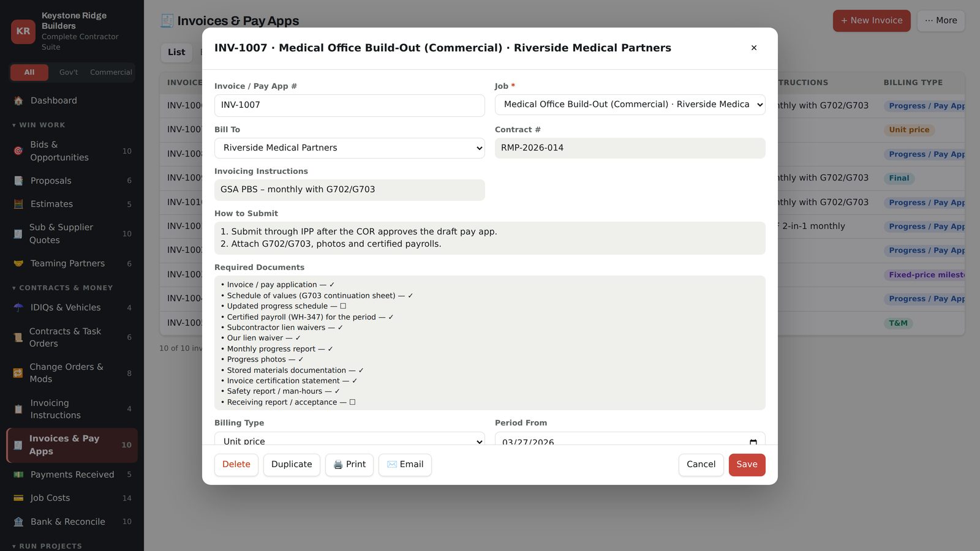Click the Dashboard house icon in sidebar
Viewport: 980px width, 551px height.
pos(18,100)
